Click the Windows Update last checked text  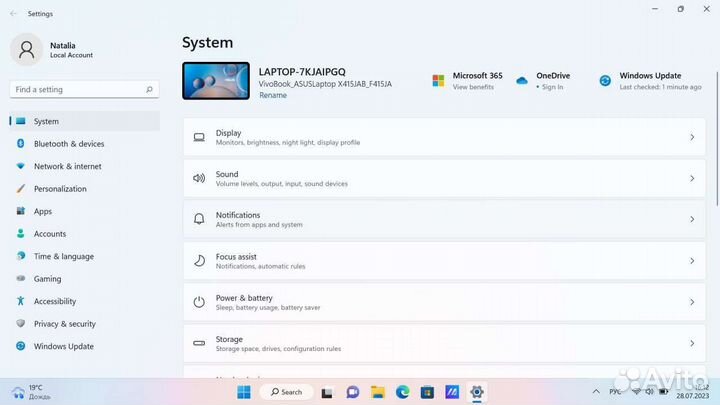[x=660, y=87]
